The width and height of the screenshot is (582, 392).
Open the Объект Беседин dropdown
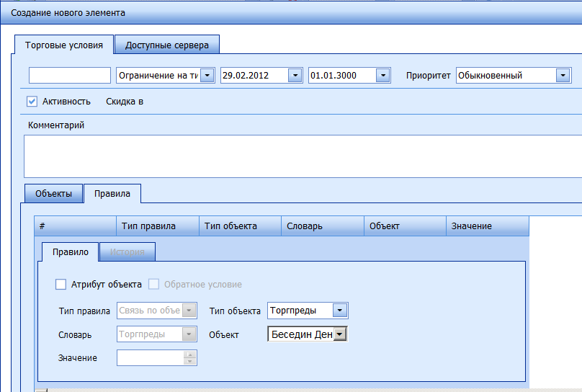[340, 334]
